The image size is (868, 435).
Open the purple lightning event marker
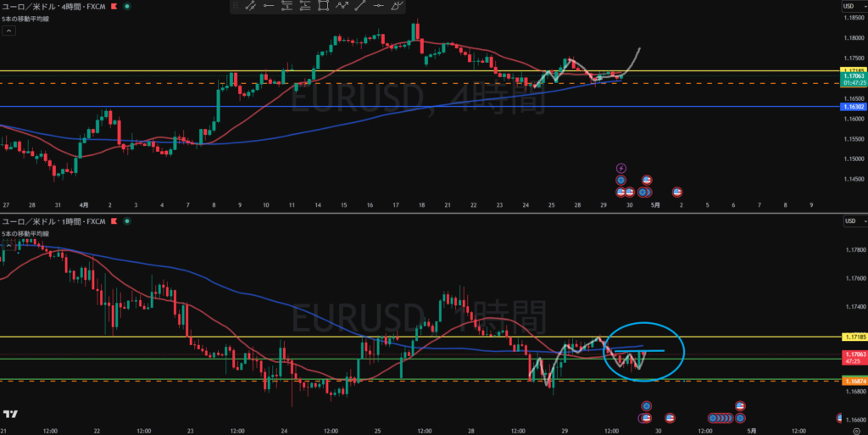tap(621, 168)
